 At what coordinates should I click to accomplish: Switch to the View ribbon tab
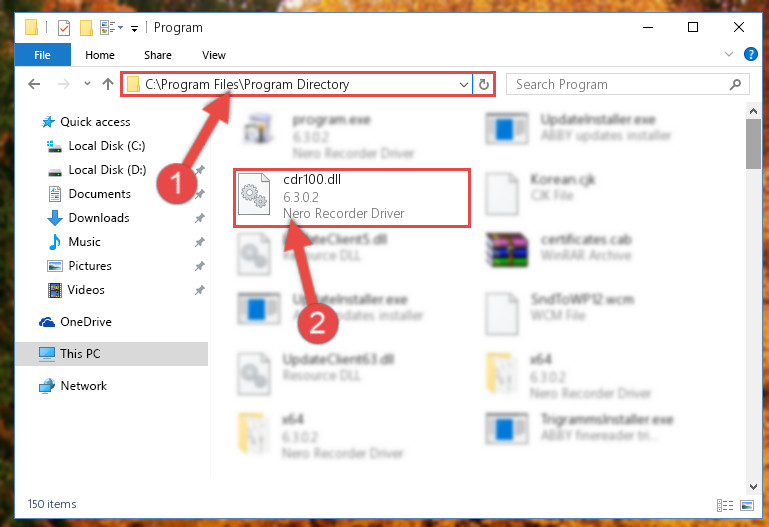214,55
